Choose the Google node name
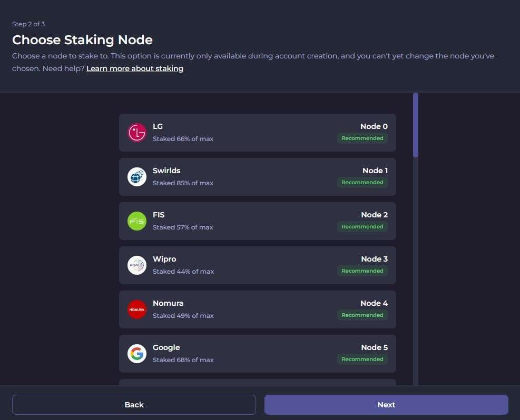 tap(166, 347)
